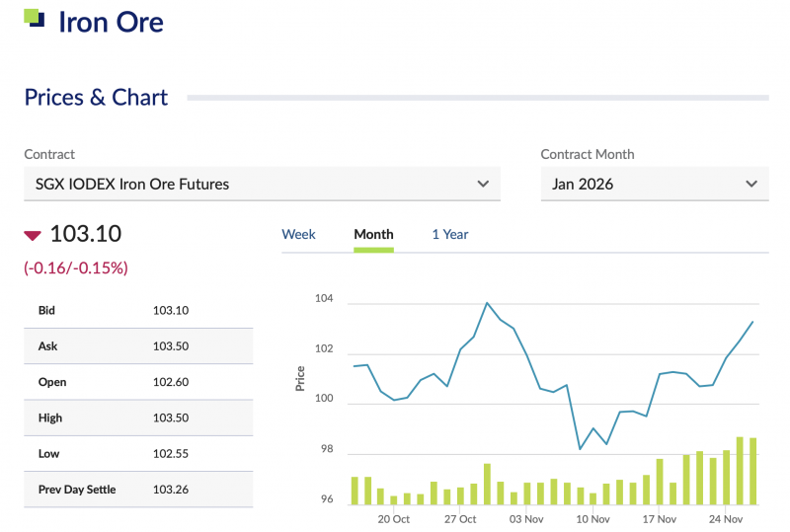
Task: Switch the chart to the Week tab
Action: click(298, 235)
